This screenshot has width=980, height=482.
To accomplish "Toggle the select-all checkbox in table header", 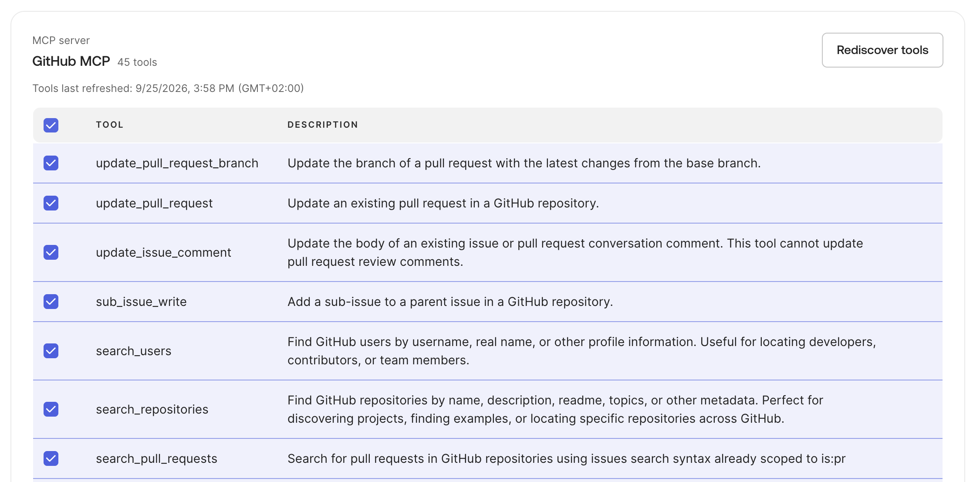I will [x=51, y=125].
